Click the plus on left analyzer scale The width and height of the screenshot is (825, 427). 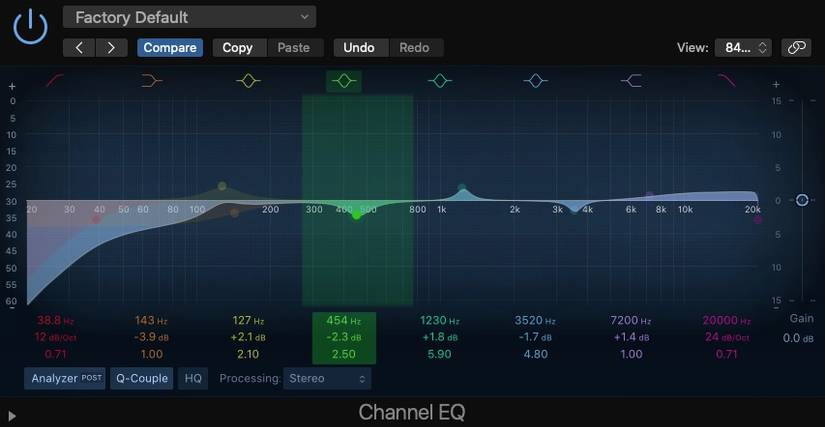pyautogui.click(x=13, y=86)
